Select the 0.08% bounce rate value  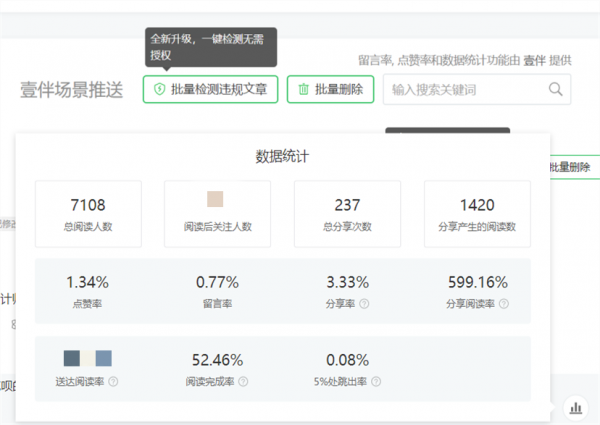pos(347,360)
